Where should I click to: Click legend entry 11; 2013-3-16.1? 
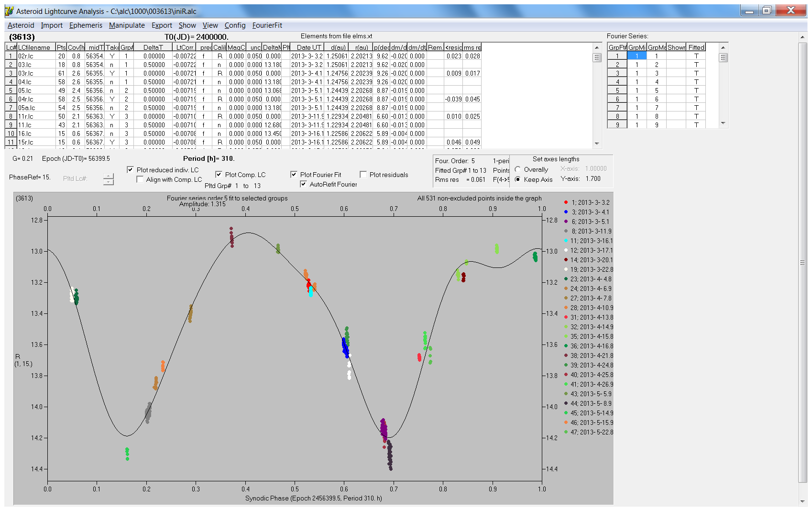pos(588,241)
